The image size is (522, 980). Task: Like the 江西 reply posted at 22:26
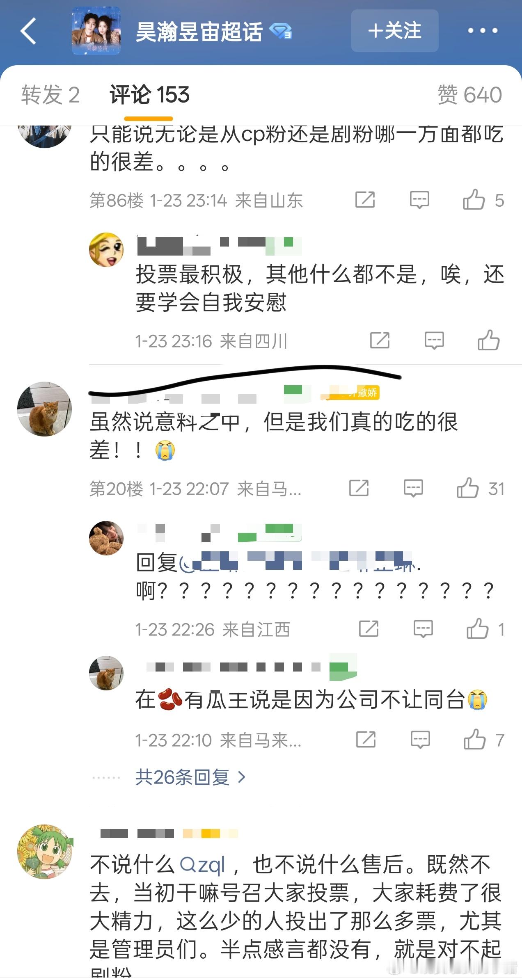tap(477, 628)
